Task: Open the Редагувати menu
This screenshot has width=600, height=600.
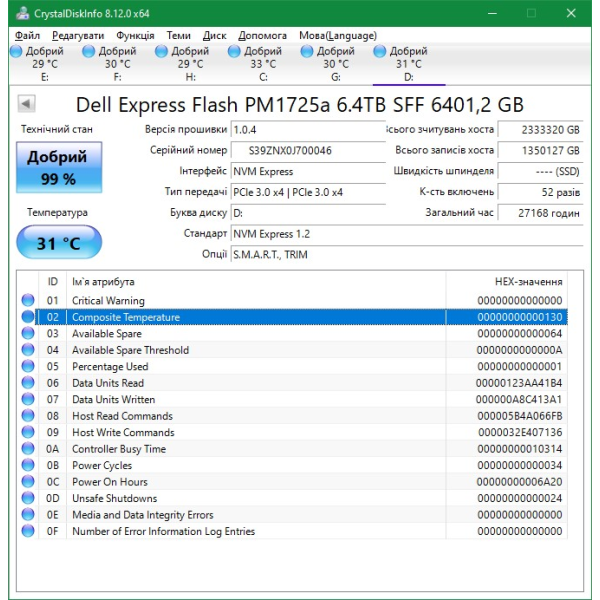Action: [78, 36]
